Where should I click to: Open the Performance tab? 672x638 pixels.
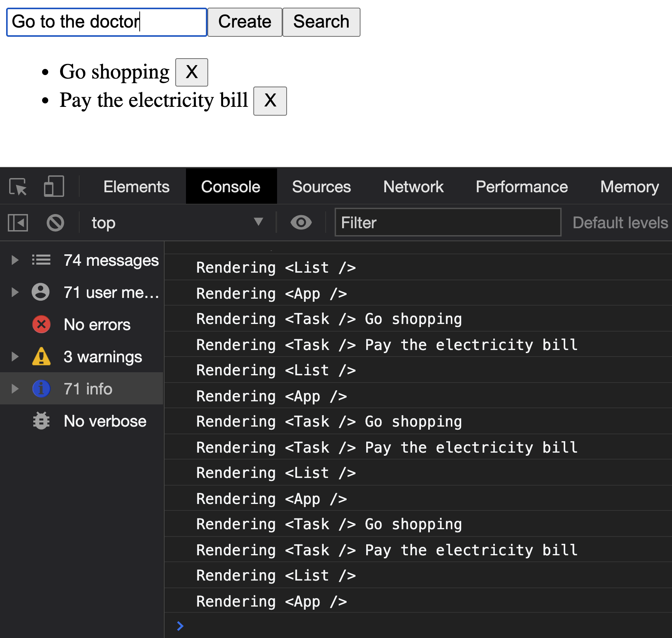(x=522, y=187)
